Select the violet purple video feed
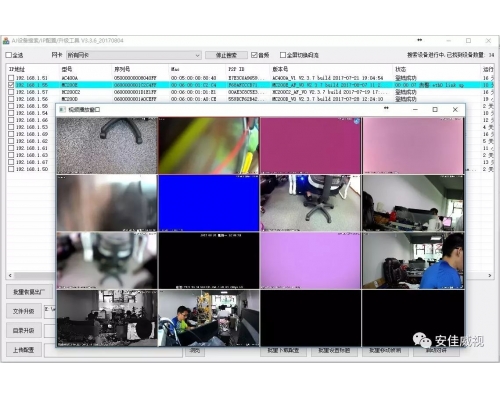500x400 pixels. 310,261
